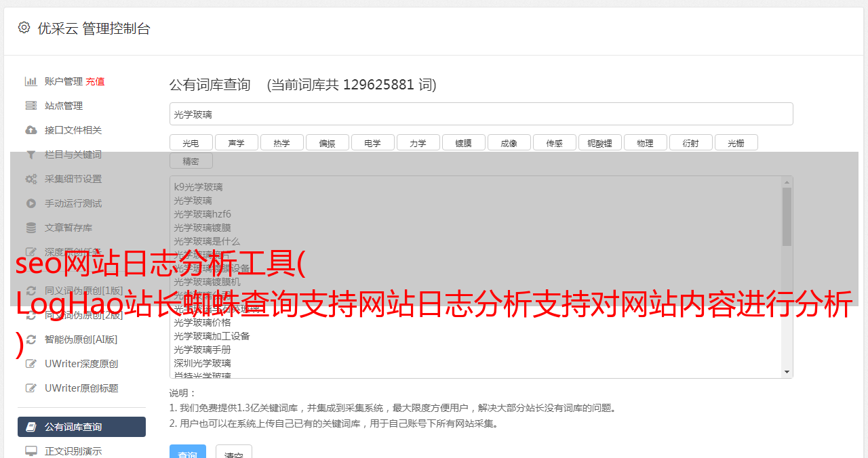Open UWriter深度原创 in the sidebar
This screenshot has width=868, height=458.
(x=81, y=364)
